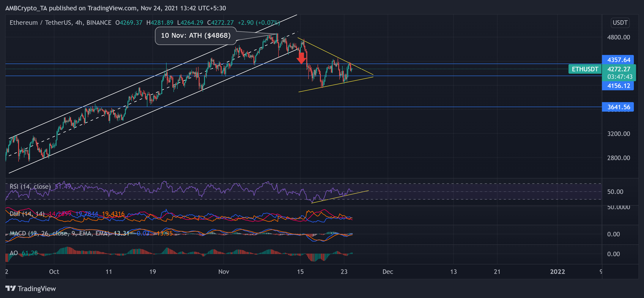The height and width of the screenshot is (298, 644).
Task: Click the opening price O4269.37
Action: [129, 23]
